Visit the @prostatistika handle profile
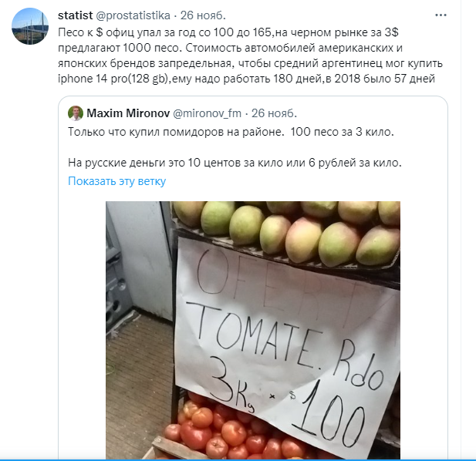 133,15
